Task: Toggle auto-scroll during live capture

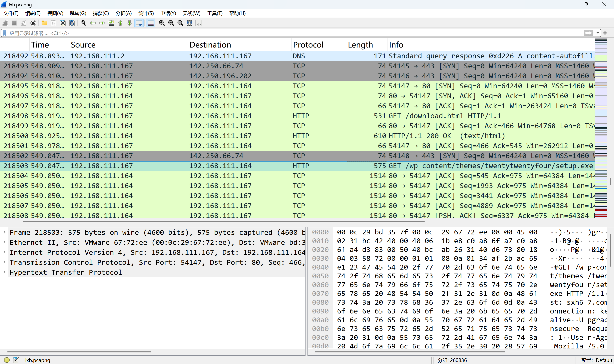Action: tap(139, 23)
